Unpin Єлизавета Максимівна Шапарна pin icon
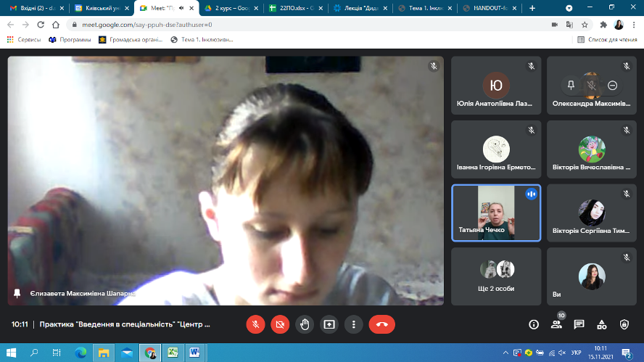Screen dimensions: 644x362 17,293
